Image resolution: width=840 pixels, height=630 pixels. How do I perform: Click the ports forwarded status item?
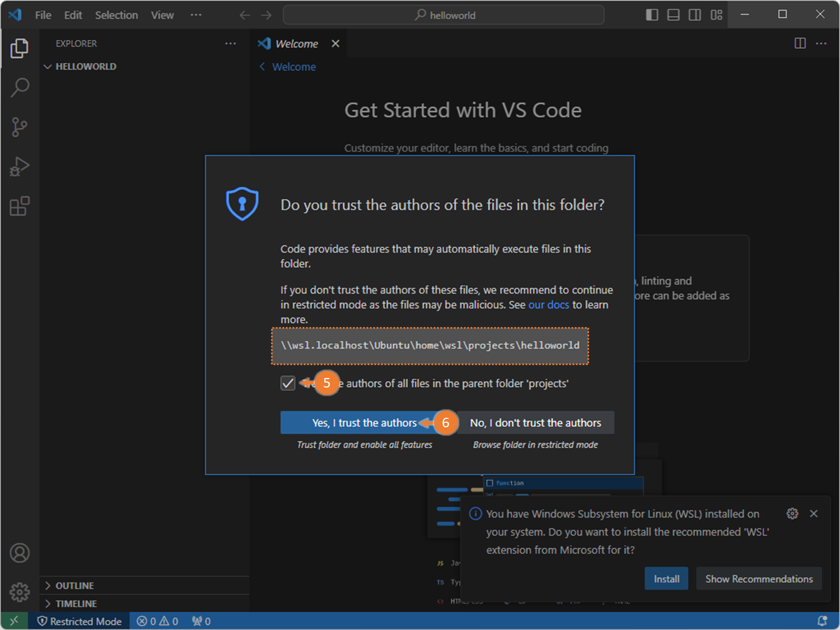point(201,621)
